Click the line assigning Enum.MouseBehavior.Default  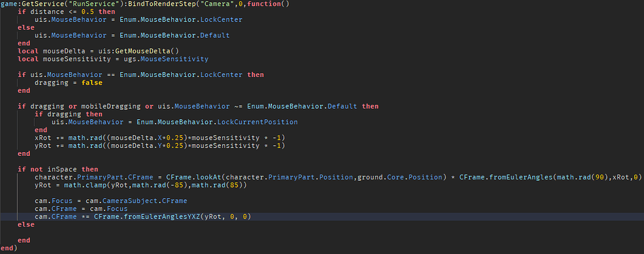click(132, 35)
